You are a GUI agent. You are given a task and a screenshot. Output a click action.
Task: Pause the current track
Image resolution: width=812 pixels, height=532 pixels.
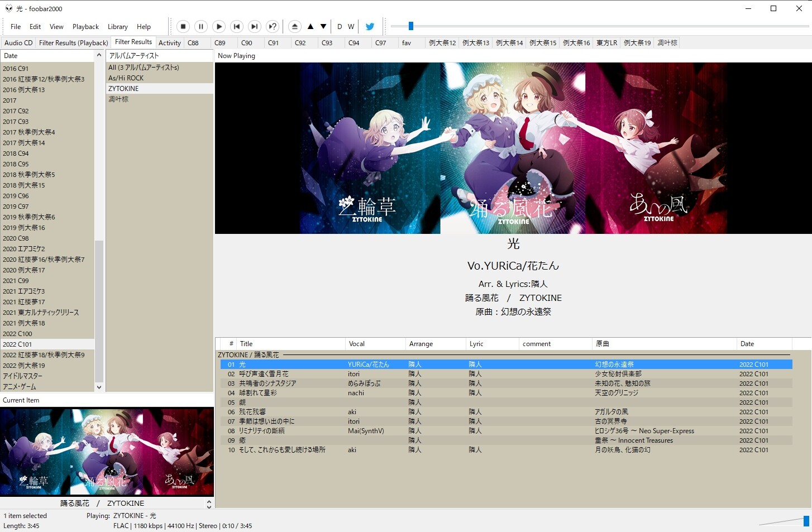[x=201, y=26]
